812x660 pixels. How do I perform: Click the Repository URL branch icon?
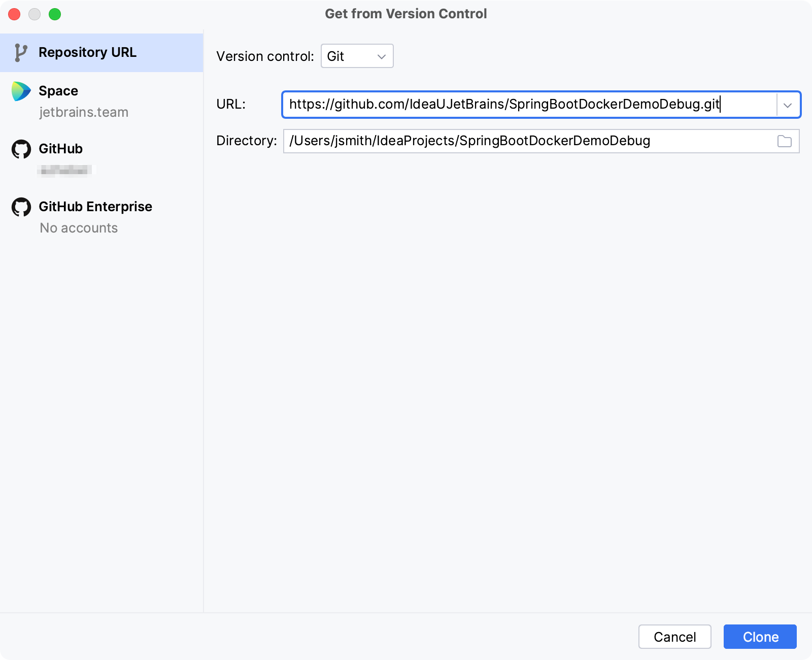coord(21,52)
